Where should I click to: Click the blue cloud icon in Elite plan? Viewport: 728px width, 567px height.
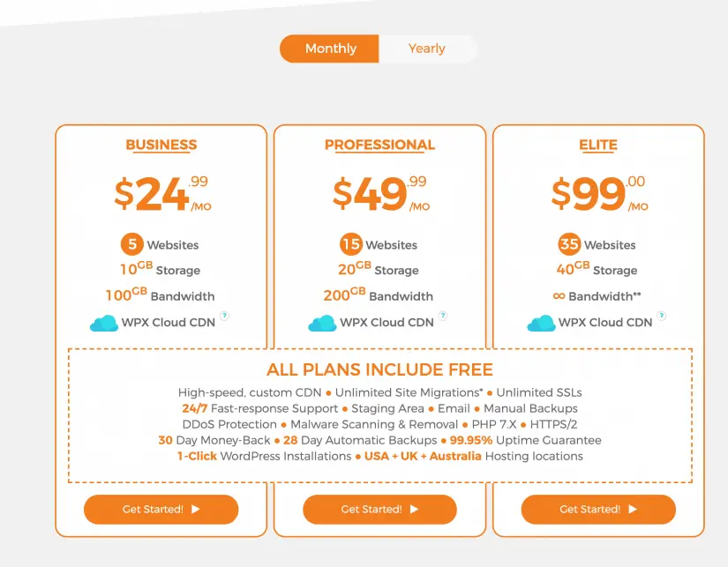541,323
